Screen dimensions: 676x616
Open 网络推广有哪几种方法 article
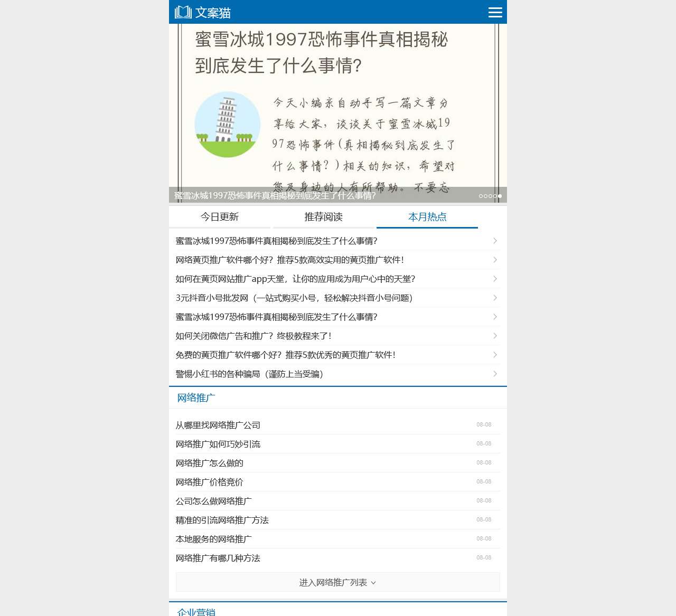tap(218, 558)
